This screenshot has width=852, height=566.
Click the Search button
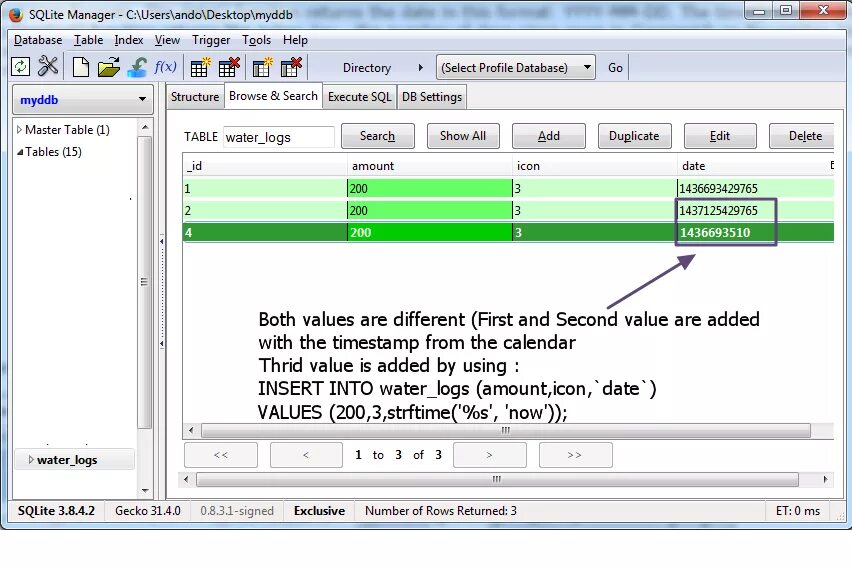378,136
